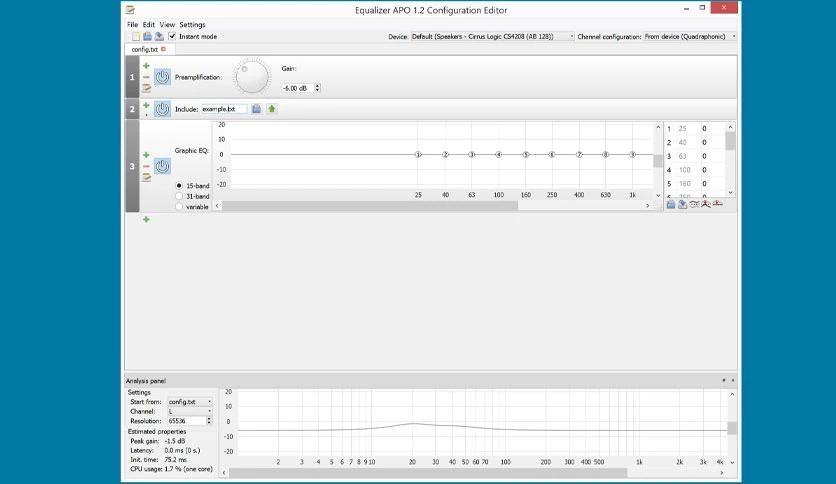This screenshot has height=484, width=836.
Task: Click the Include filename field example.txt
Action: coord(224,109)
